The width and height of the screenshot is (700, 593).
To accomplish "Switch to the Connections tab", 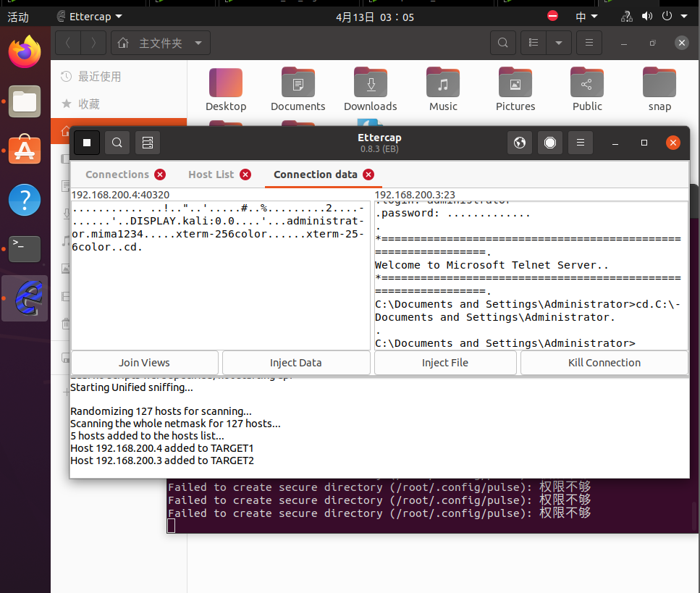I will coord(117,174).
